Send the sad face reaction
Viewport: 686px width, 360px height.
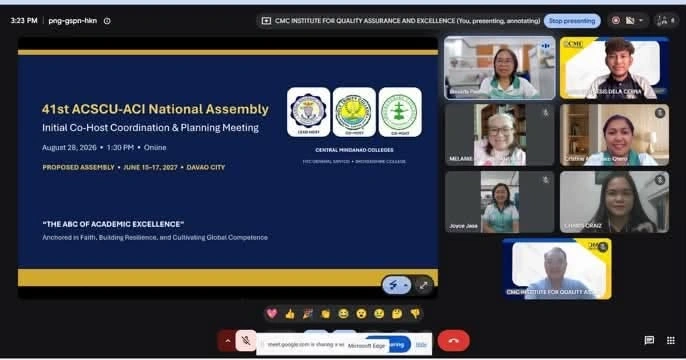pyautogui.click(x=379, y=313)
